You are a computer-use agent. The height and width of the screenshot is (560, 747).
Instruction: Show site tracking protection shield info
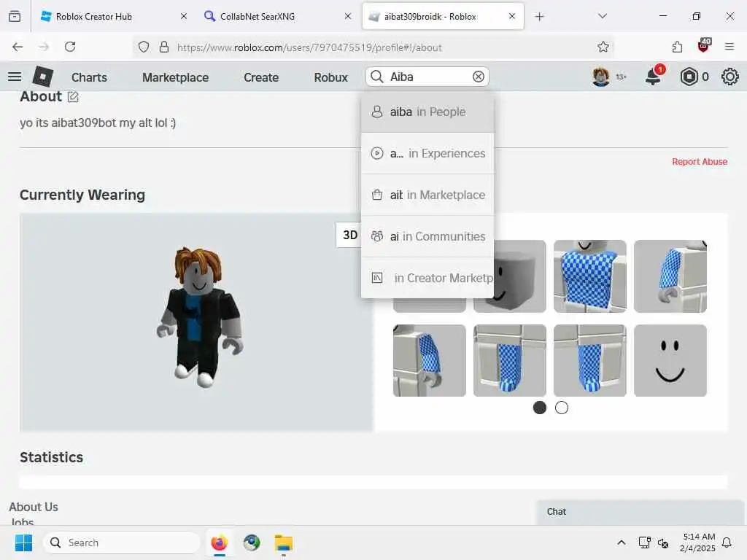[x=144, y=47]
